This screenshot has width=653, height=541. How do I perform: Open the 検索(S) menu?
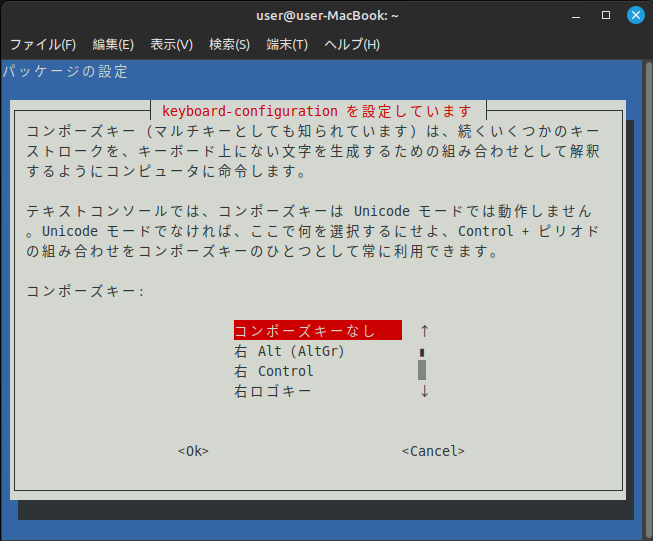[x=229, y=45]
